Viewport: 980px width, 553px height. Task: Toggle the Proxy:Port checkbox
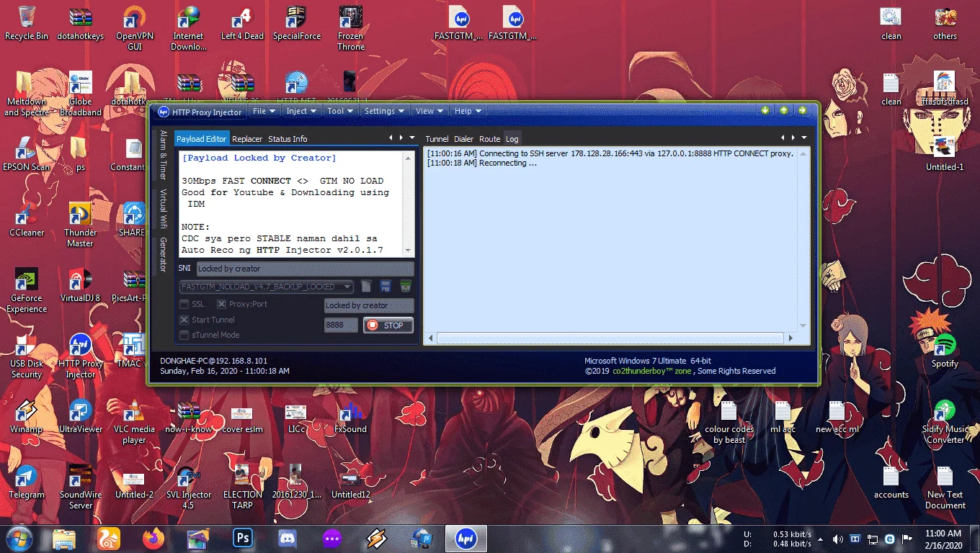(x=222, y=305)
